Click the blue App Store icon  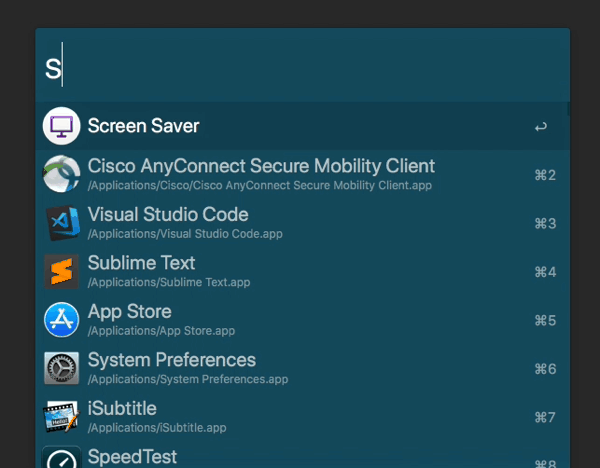(x=61, y=320)
